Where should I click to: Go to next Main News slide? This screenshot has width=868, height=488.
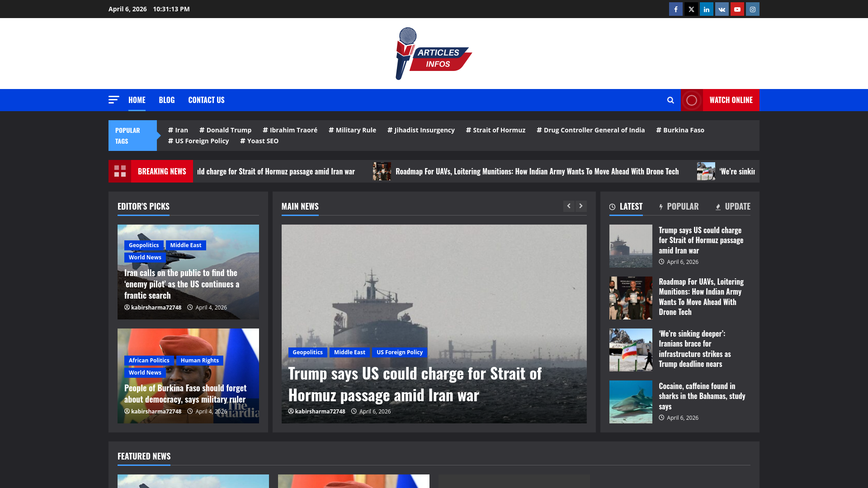(x=581, y=206)
